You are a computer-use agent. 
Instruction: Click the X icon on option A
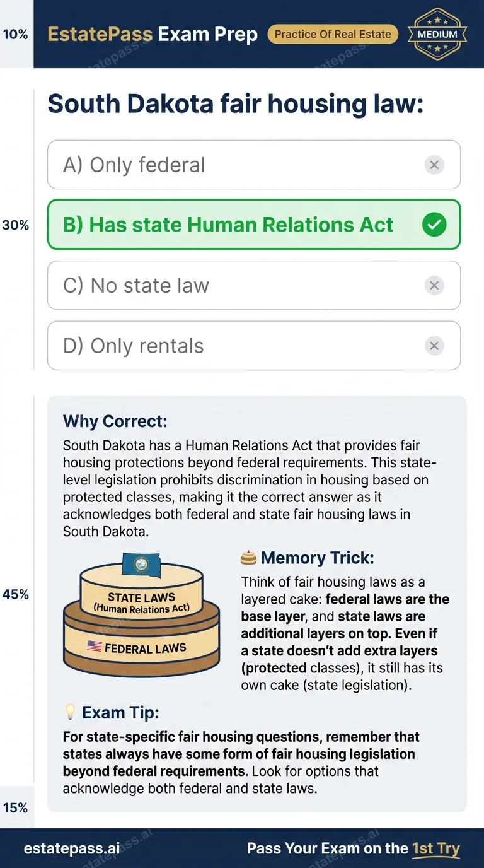(434, 165)
